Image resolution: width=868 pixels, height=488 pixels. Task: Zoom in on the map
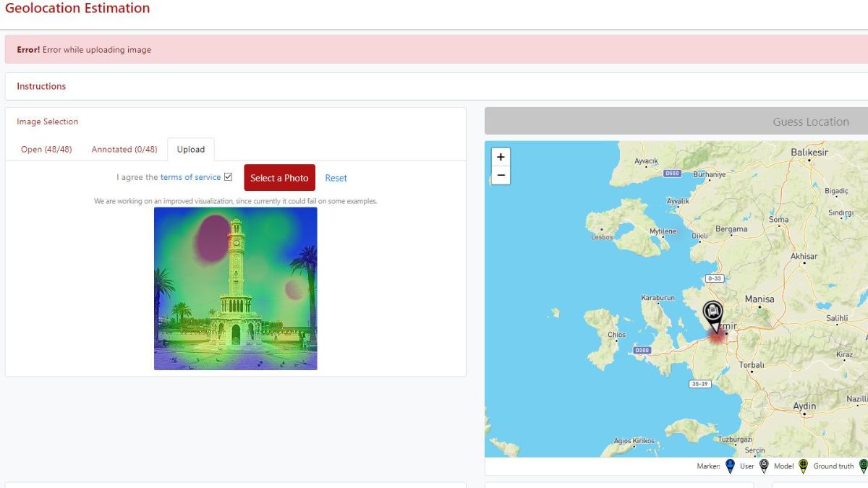501,157
